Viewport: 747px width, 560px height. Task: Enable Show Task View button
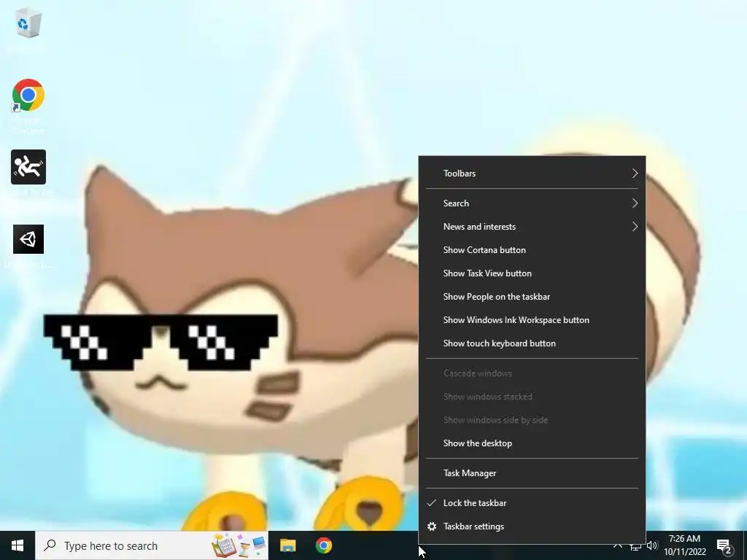[532, 273]
